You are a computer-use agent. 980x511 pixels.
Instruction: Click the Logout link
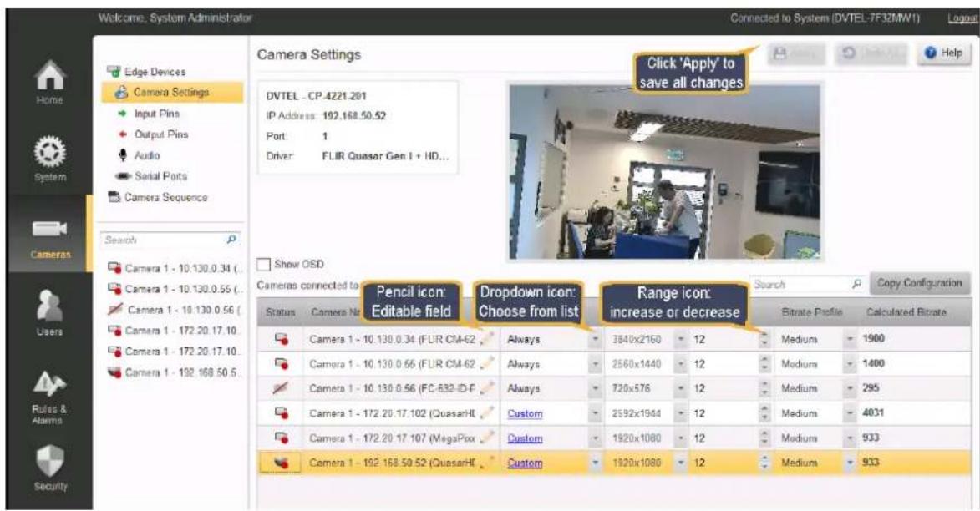[962, 18]
